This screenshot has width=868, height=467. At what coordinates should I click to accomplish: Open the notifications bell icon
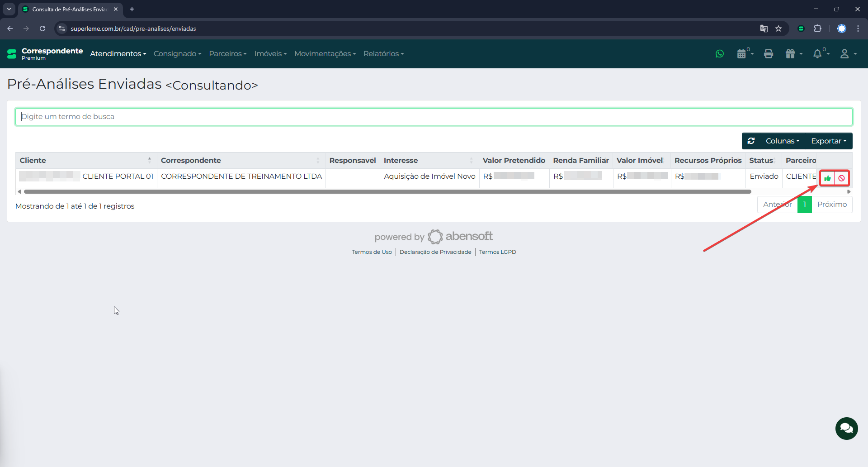point(817,54)
